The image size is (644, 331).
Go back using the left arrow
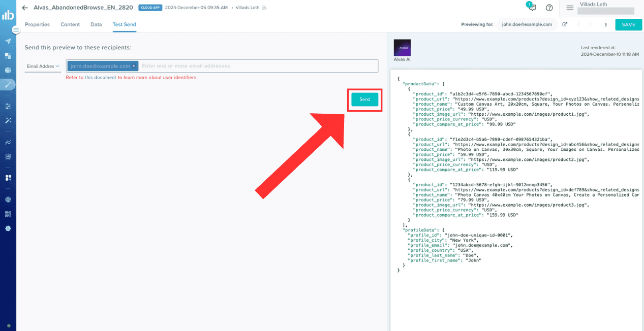25,8
